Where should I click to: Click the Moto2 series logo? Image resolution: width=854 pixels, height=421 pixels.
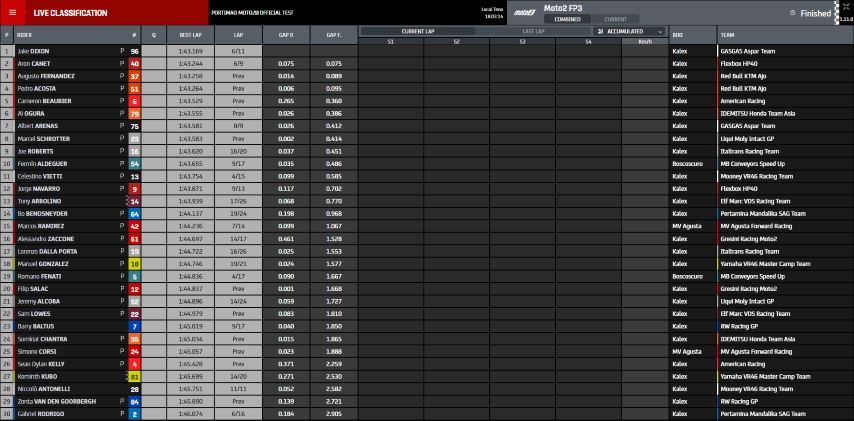pos(525,12)
